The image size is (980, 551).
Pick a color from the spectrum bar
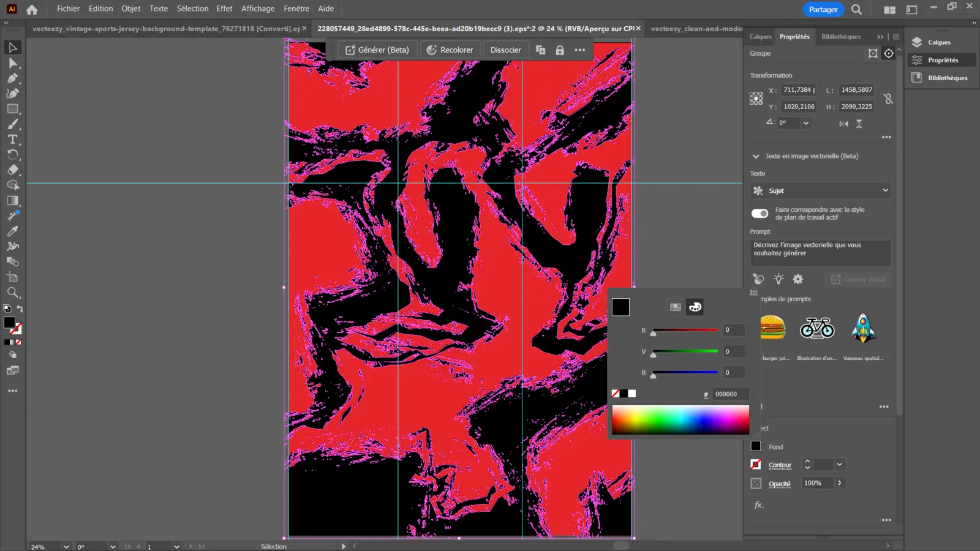pyautogui.click(x=680, y=420)
